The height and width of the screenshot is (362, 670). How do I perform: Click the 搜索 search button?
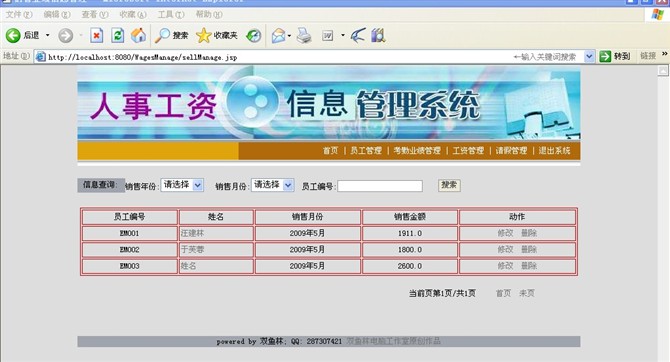(x=449, y=185)
